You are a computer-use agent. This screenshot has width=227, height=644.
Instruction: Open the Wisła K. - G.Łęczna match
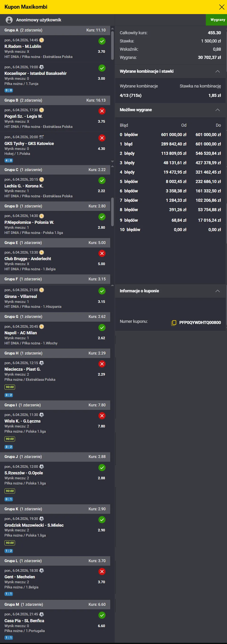tap(23, 421)
